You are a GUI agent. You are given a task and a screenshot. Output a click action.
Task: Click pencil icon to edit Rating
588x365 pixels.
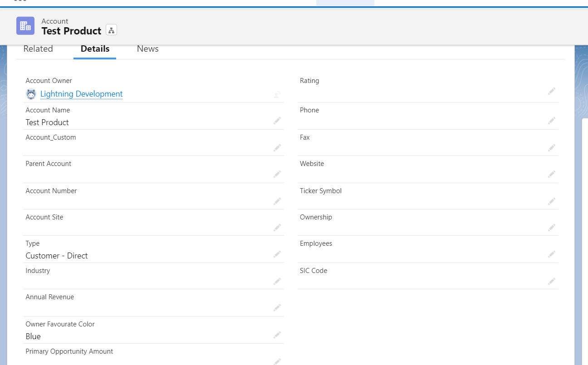click(551, 91)
